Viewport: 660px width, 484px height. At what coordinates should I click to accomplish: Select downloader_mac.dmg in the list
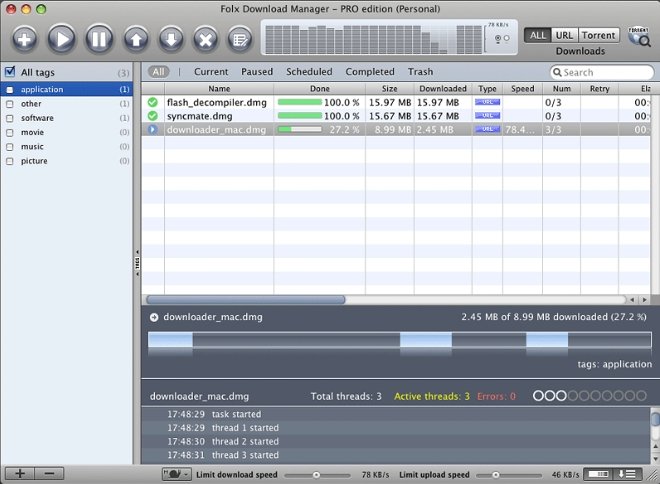pyautogui.click(x=396, y=129)
